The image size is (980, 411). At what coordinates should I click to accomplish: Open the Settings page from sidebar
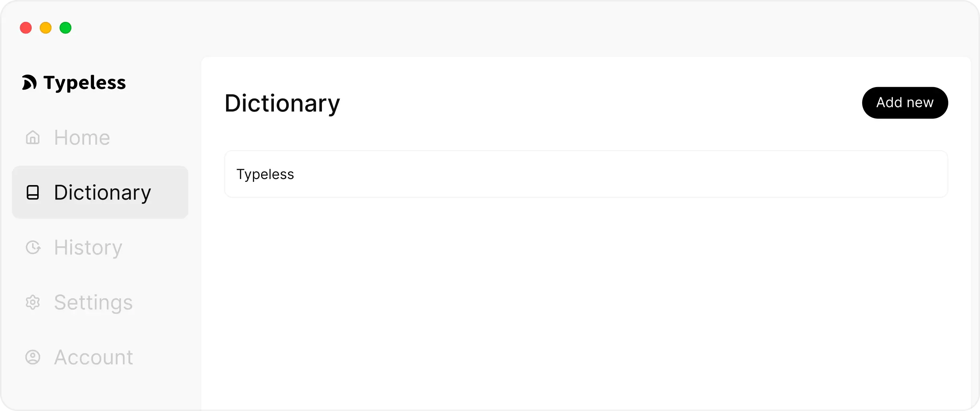point(93,302)
